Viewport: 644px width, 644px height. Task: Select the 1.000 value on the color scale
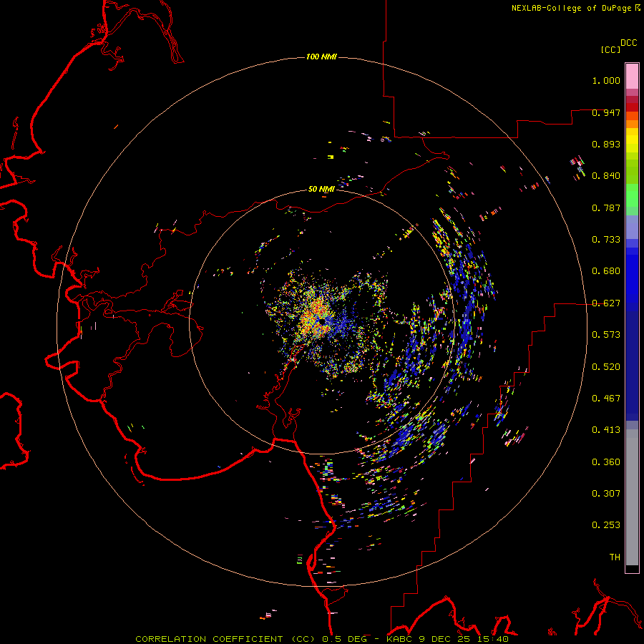[x=606, y=80]
